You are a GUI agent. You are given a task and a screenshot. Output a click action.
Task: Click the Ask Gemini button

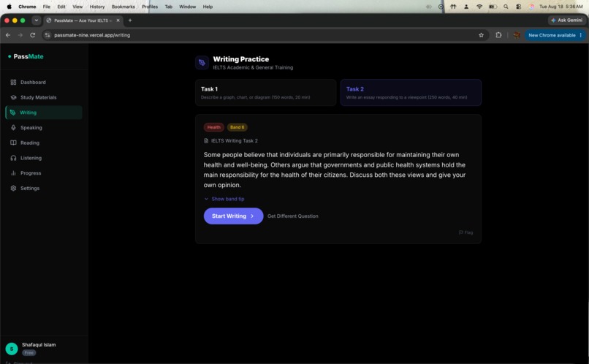coord(566,20)
